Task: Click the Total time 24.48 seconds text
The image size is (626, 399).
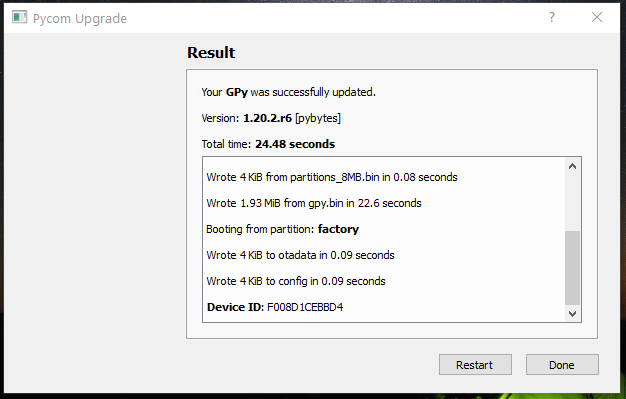Action: (x=268, y=144)
